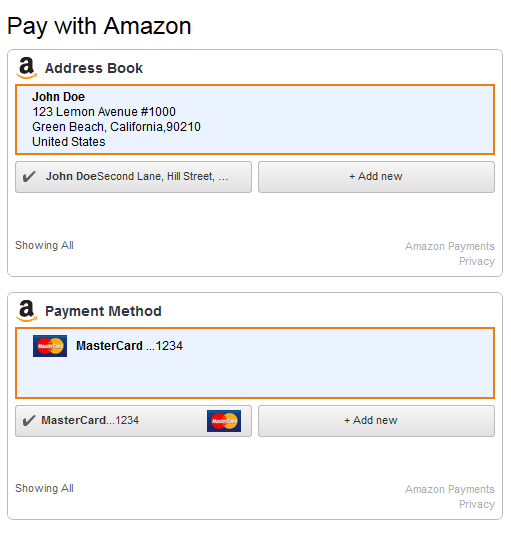The image size is (511, 533).
Task: Click the Payment Method widget title
Action: [103, 311]
